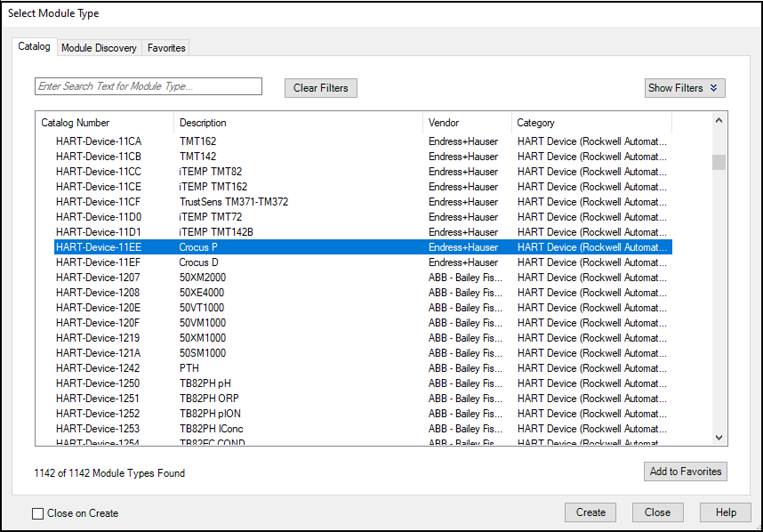Click the scroll up arrow of module list
The height and width of the screenshot is (532, 763).
point(719,120)
